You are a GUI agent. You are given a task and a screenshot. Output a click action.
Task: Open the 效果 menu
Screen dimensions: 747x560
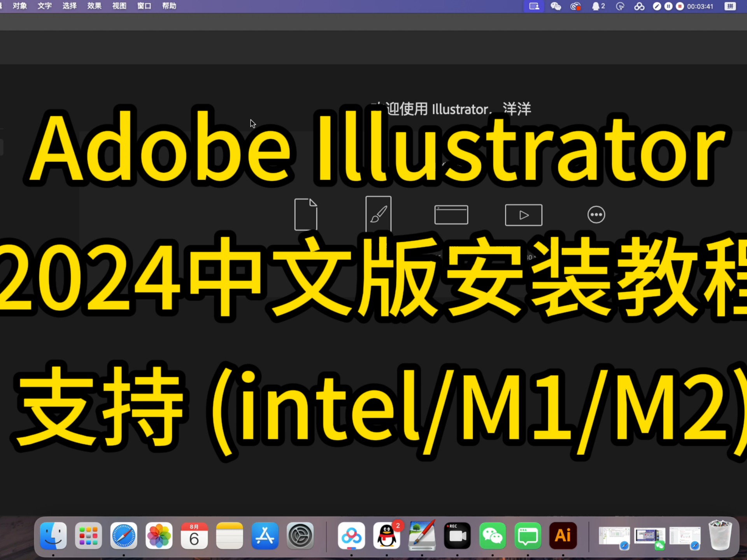(94, 6)
